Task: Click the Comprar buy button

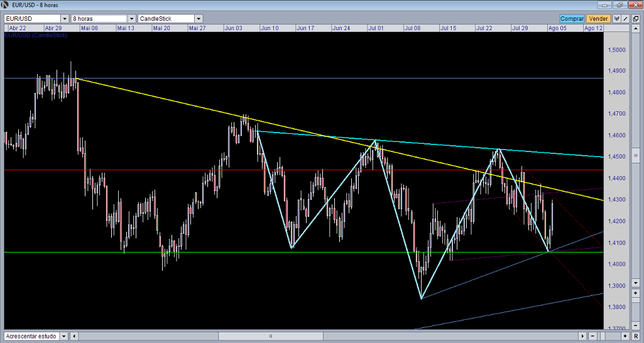Action: [572, 18]
